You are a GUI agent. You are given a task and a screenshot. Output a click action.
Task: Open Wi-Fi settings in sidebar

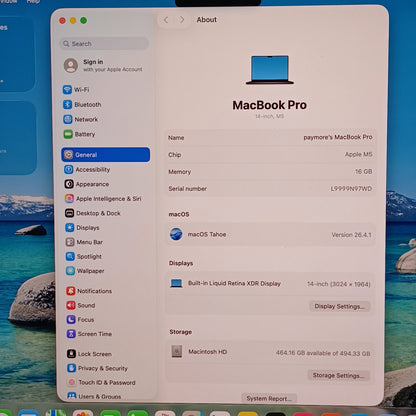76,90
